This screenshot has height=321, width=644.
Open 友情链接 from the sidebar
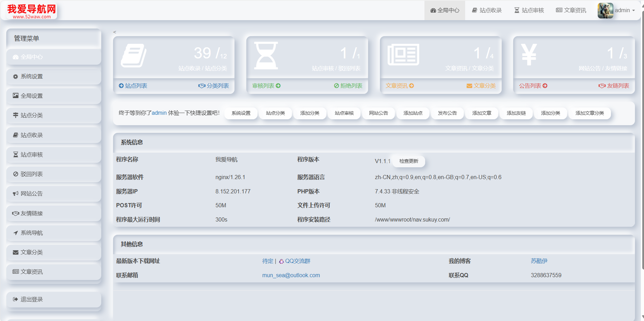tap(32, 214)
